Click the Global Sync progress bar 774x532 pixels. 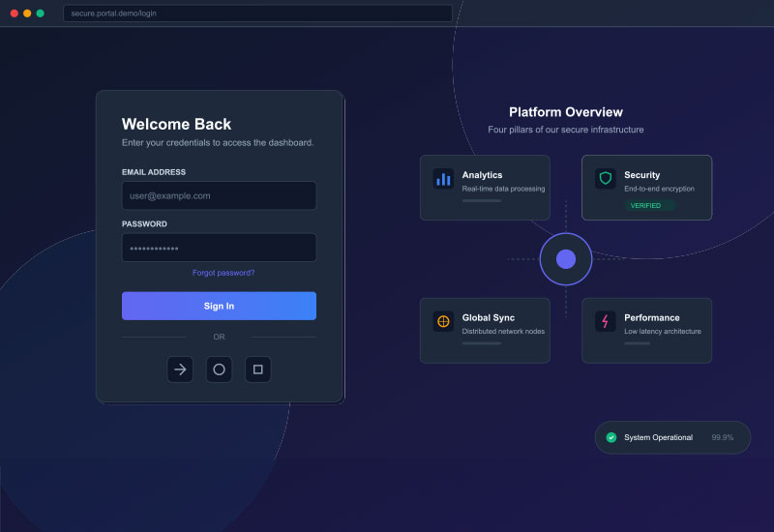tap(481, 343)
